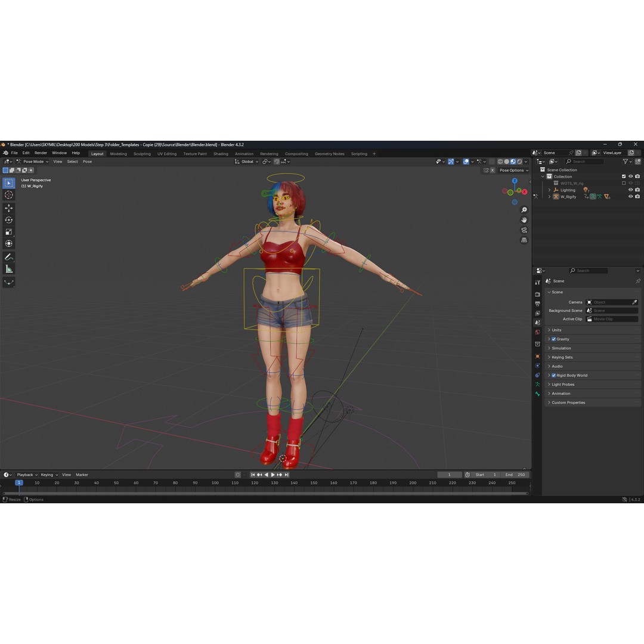644x644 pixels.
Task: Pin the Scene properties panel
Action: [x=638, y=281]
